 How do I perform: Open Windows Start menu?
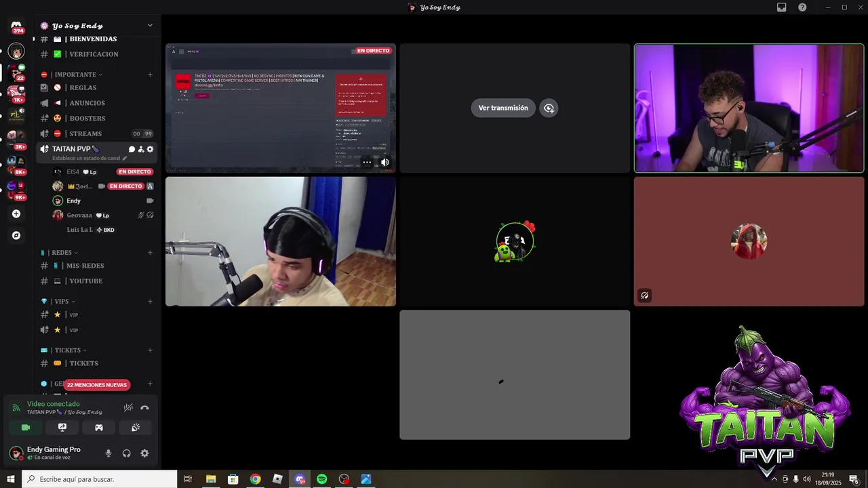(x=11, y=479)
